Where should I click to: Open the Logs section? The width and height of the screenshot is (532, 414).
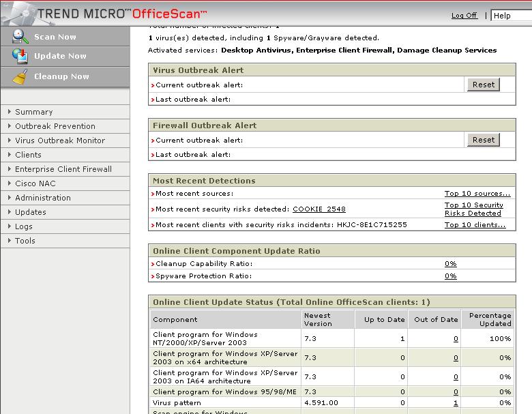[24, 226]
